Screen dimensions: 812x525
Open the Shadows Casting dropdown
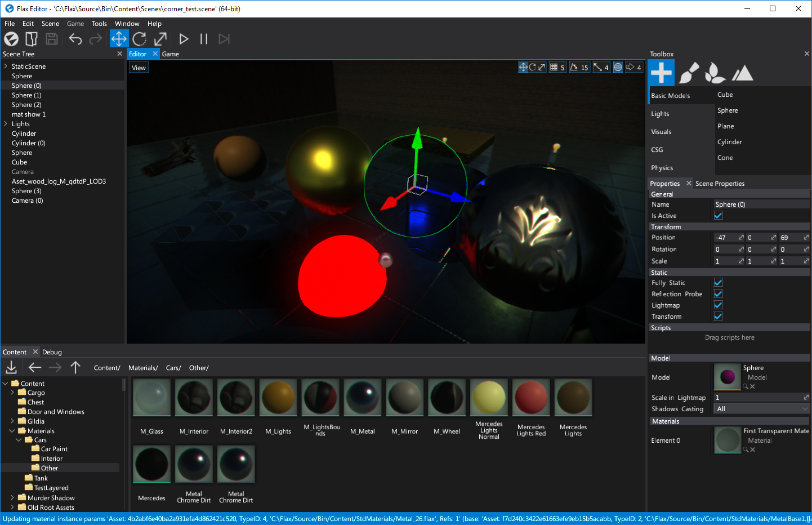coord(761,409)
